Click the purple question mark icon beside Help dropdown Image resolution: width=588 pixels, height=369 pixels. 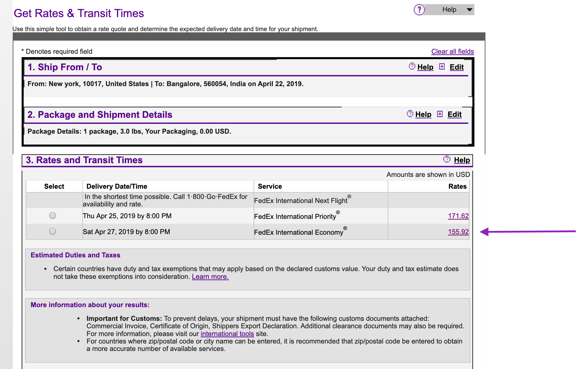[x=419, y=10]
